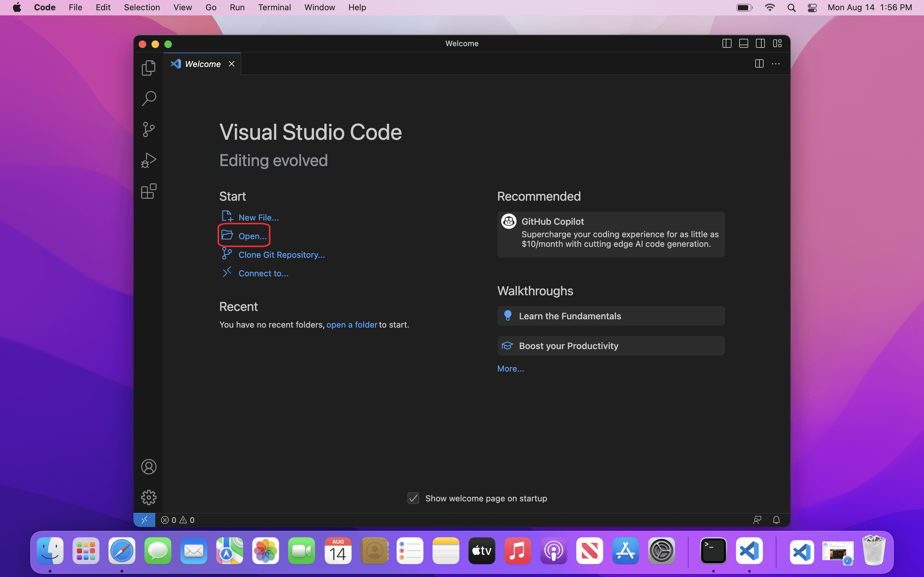Open the Search view icon
924x577 pixels.
[149, 98]
